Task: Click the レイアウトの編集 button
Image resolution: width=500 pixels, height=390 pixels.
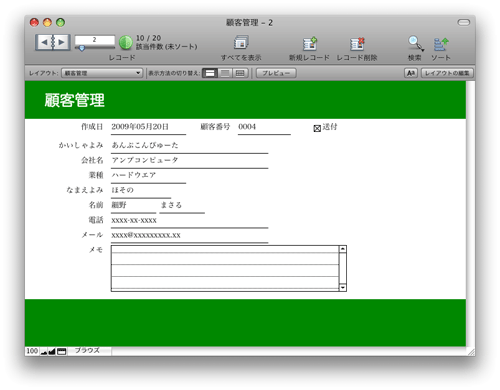Action: [x=447, y=73]
